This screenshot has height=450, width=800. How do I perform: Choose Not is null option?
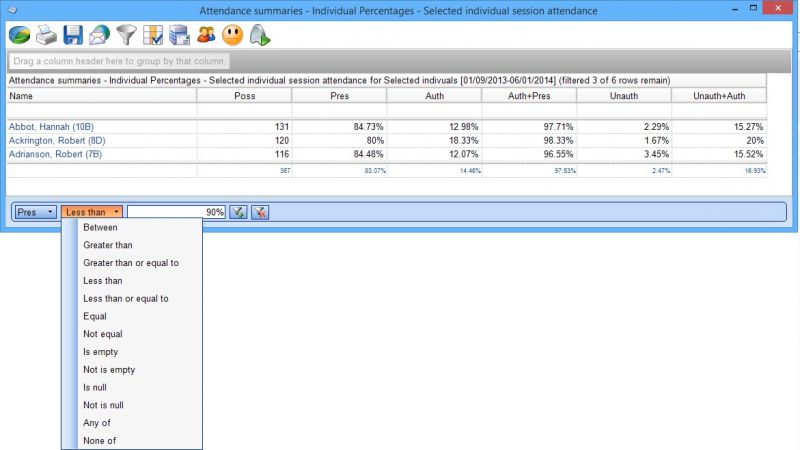pos(103,405)
